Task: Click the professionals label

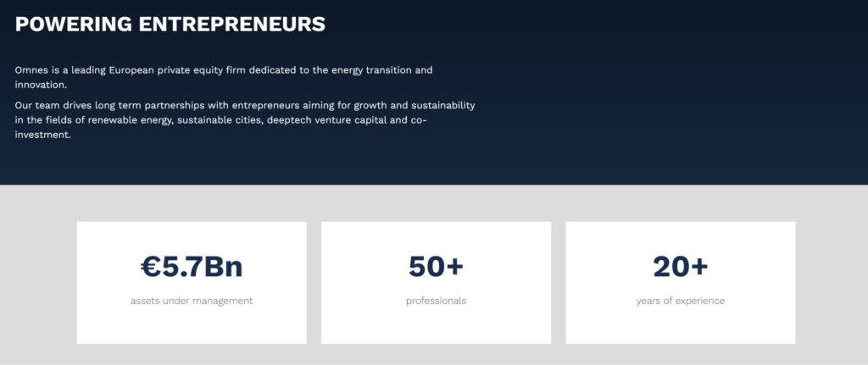Action: pos(437,301)
